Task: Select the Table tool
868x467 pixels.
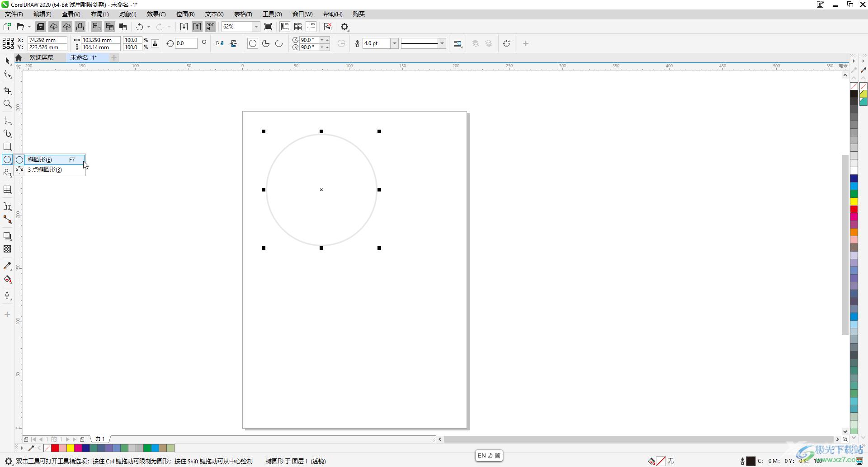Action: click(x=7, y=190)
